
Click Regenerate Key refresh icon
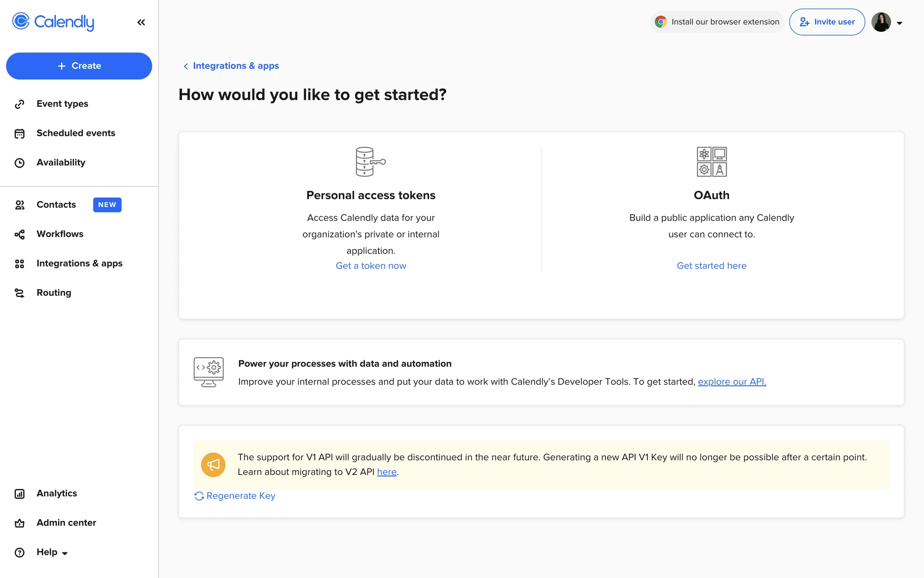coord(199,496)
